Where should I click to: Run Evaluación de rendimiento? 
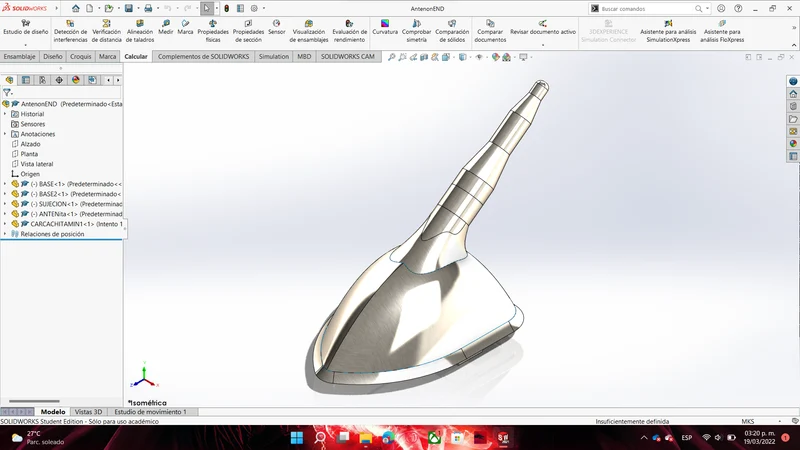[x=349, y=31]
